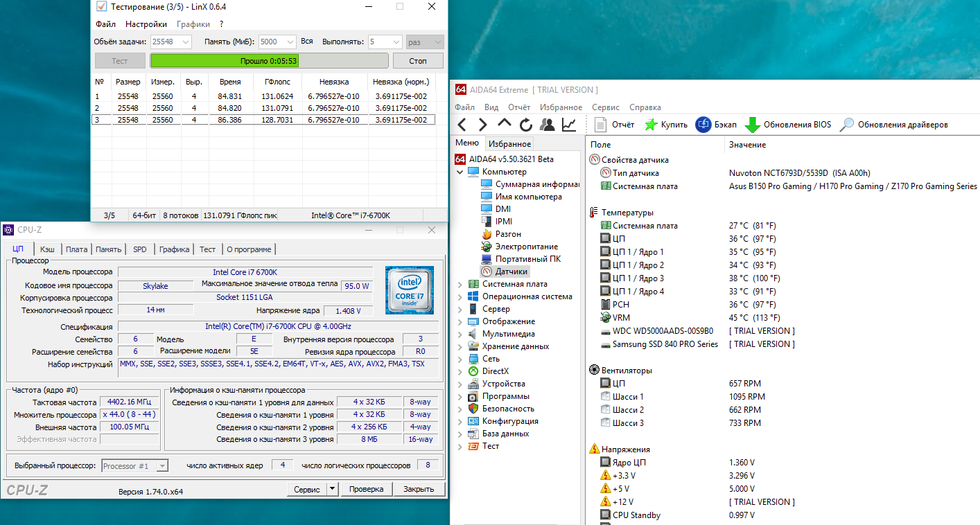Click the Сервис button in CPU-Z
The width and height of the screenshot is (980, 525).
307,489
